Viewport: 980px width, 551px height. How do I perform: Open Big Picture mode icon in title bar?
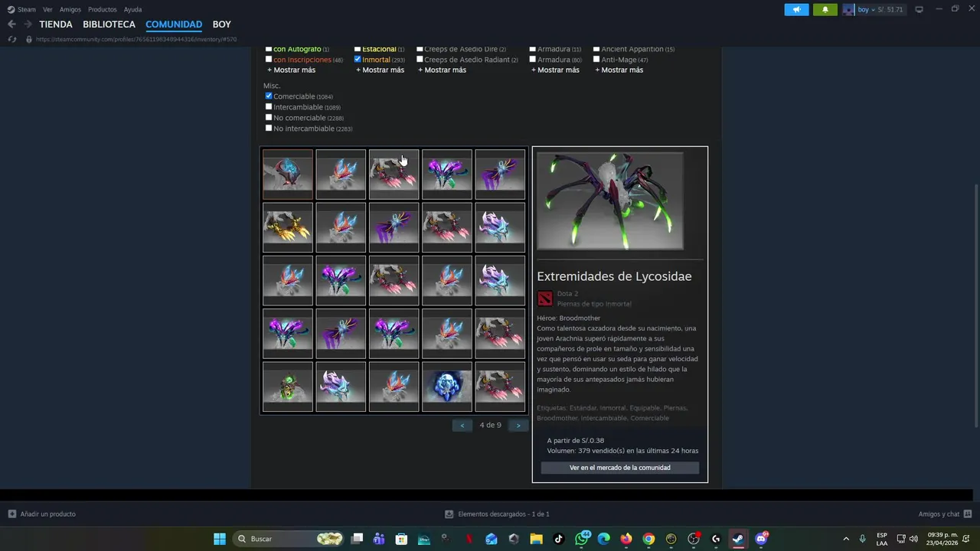tap(919, 9)
